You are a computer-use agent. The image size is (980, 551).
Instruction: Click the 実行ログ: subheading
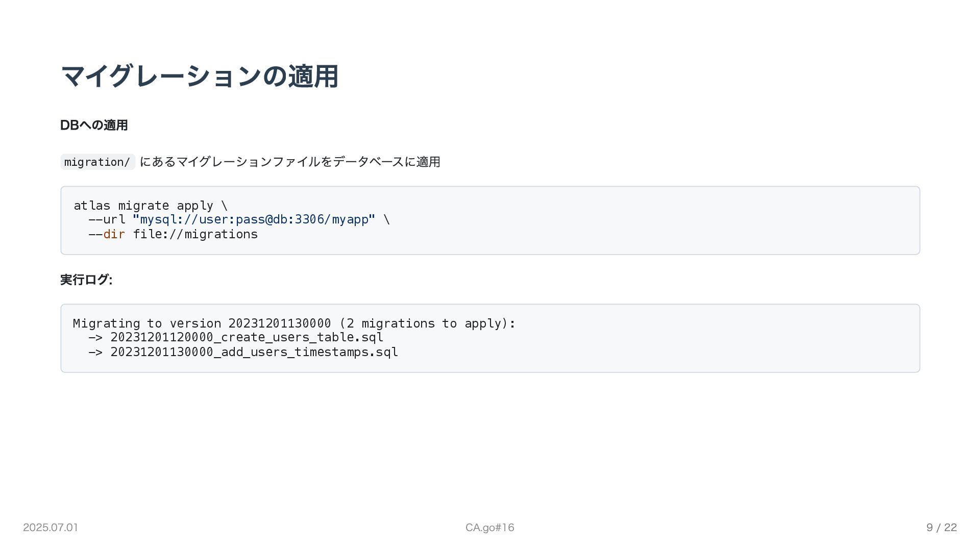pyautogui.click(x=86, y=280)
